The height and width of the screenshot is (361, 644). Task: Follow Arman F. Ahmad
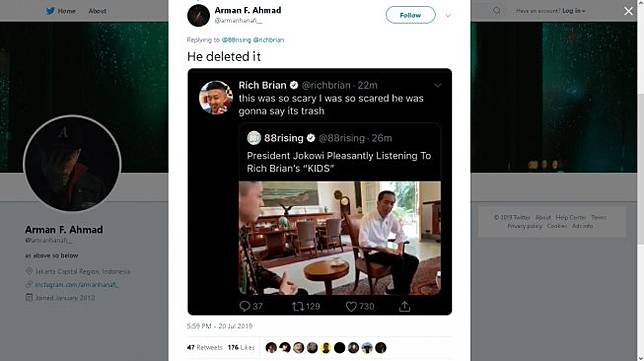pos(410,15)
